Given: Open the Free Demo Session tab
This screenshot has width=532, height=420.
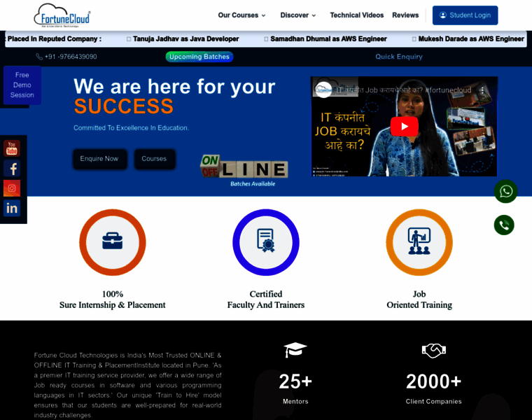Looking at the screenshot, I should pyautogui.click(x=22, y=85).
